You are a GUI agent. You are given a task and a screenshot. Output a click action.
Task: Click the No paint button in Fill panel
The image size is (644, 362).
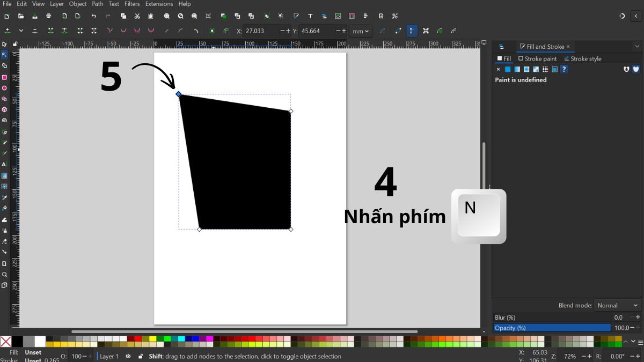coord(499,69)
